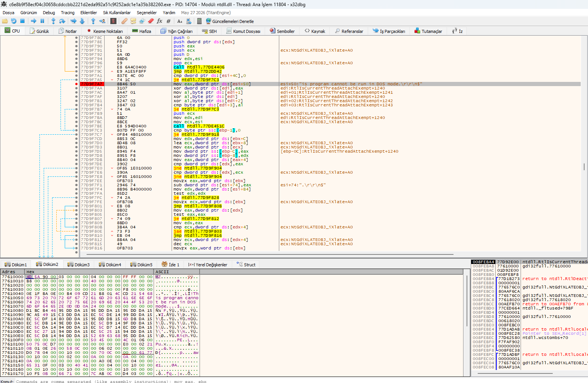The height and width of the screenshot is (383, 588).
Task: Open the Variables hash icon
Action: pyautogui.click(x=169, y=21)
